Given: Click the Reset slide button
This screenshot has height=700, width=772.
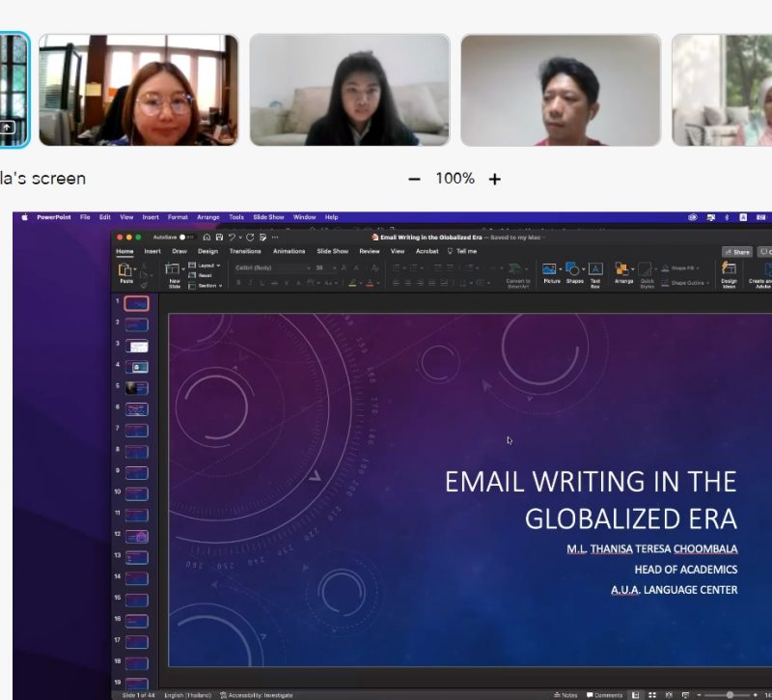Looking at the screenshot, I should pyautogui.click(x=201, y=275).
